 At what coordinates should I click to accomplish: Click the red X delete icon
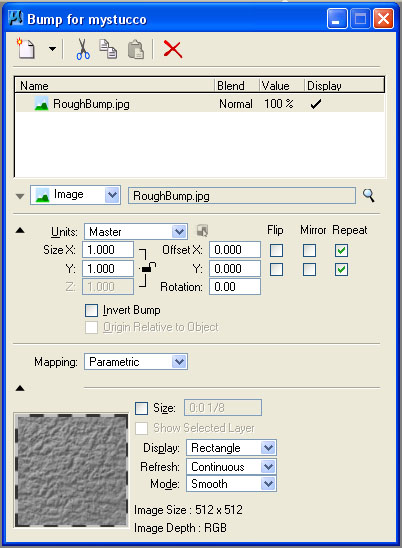(173, 49)
